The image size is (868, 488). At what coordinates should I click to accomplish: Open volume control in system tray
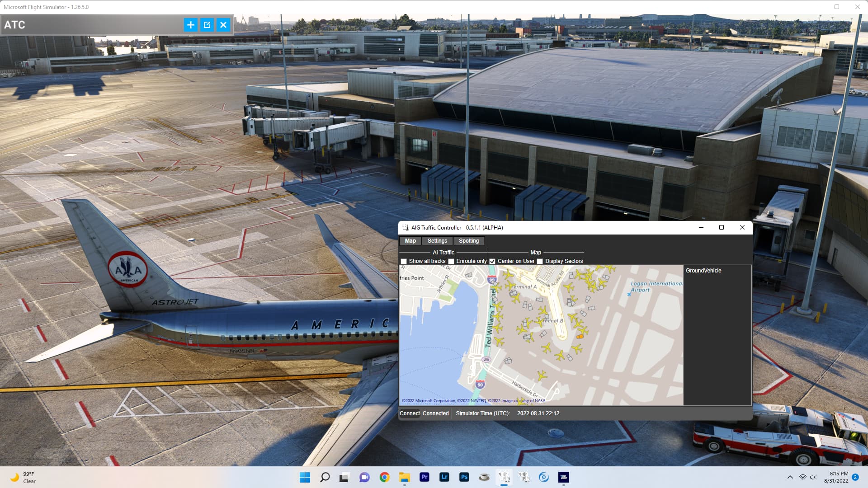(813, 477)
